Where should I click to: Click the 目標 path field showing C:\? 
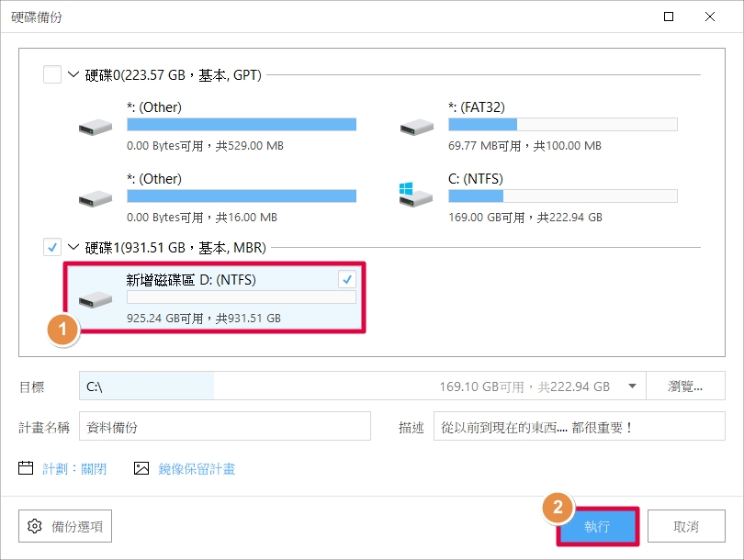(363, 386)
